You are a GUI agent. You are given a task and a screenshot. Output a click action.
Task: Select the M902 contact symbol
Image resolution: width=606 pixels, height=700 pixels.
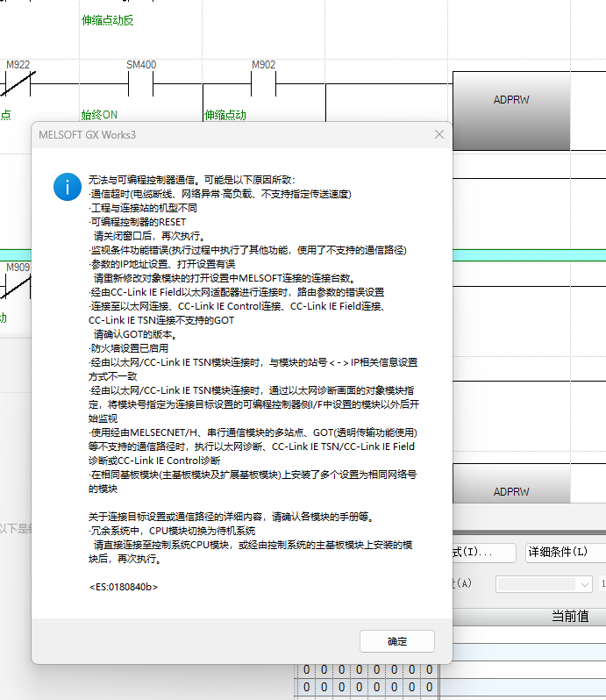coord(264,84)
